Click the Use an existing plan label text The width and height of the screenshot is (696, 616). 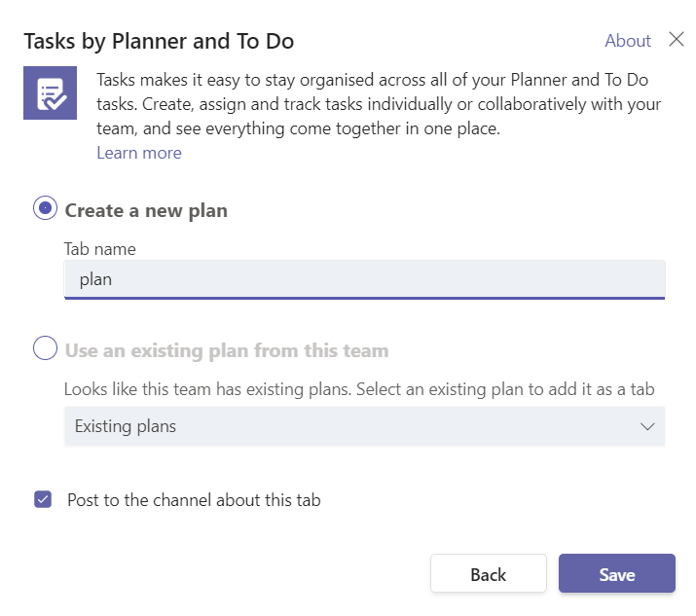(x=227, y=350)
